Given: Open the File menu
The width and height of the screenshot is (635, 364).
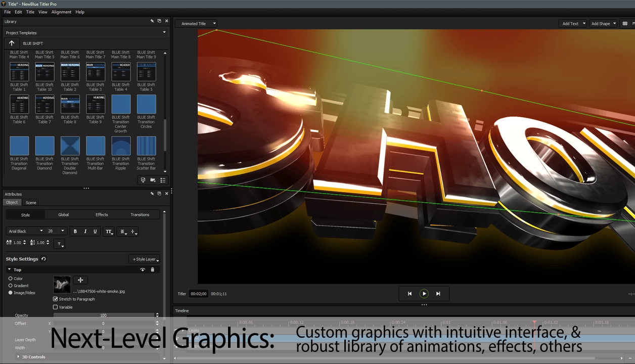Looking at the screenshot, I should coord(8,12).
